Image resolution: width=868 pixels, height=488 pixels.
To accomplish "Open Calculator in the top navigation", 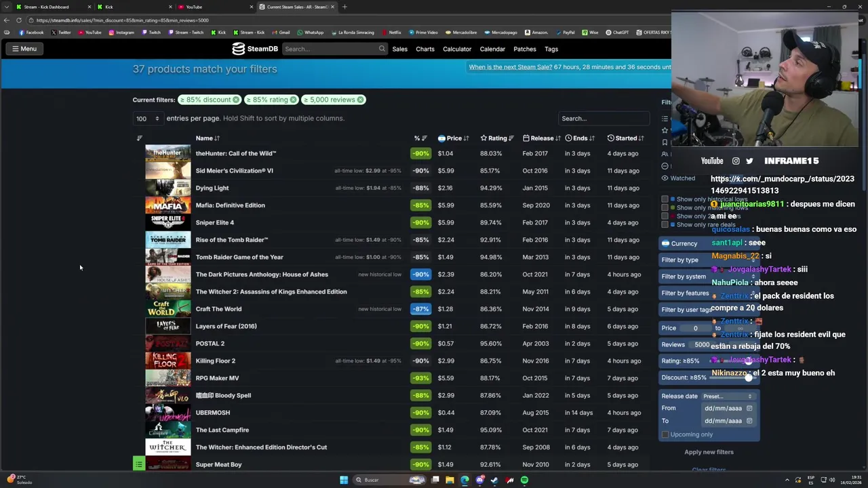I will pyautogui.click(x=457, y=49).
